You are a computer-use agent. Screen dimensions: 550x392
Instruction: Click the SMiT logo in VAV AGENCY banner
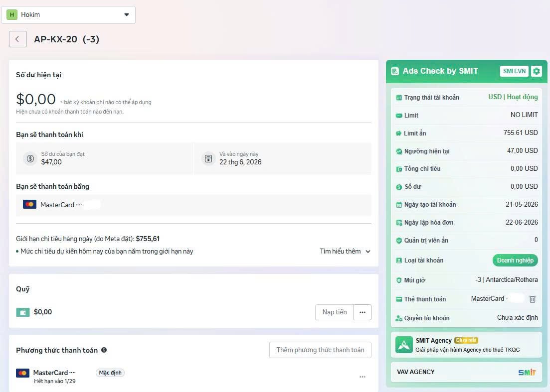pyautogui.click(x=527, y=372)
